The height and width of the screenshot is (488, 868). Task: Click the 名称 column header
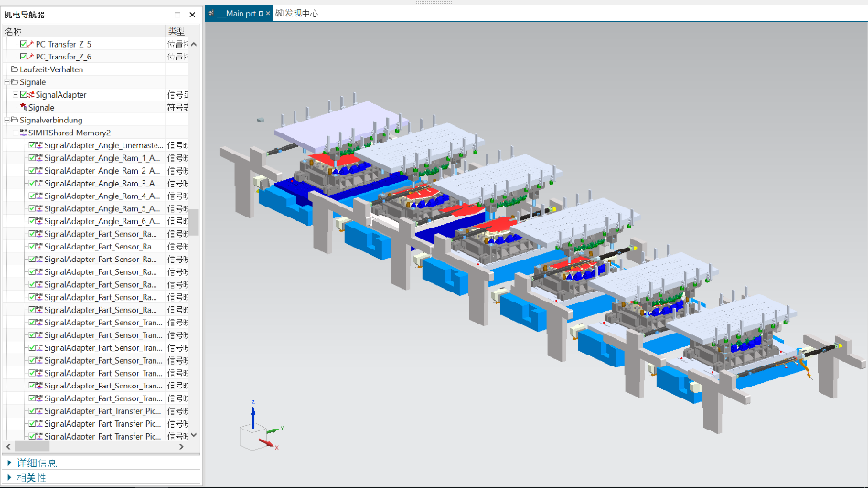coord(14,32)
